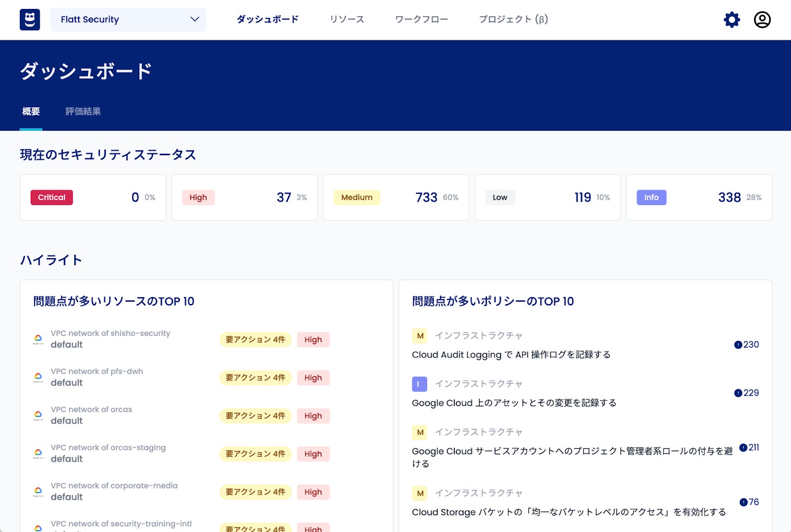Click 問題点が多いポリシーのTOP 10 heading

[493, 301]
